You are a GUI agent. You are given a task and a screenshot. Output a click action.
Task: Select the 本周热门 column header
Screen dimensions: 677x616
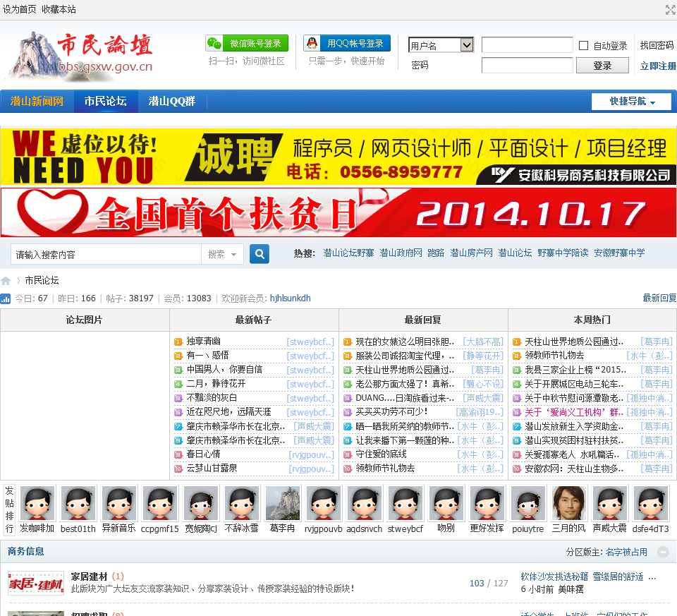tap(592, 320)
